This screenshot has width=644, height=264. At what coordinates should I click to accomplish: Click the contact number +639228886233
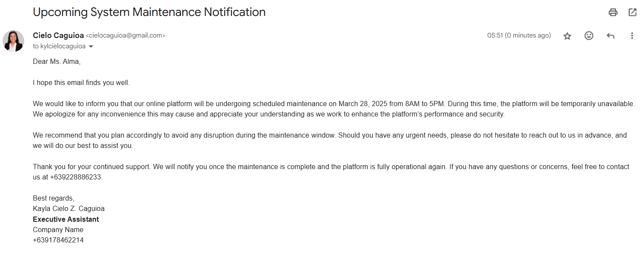pos(76,177)
